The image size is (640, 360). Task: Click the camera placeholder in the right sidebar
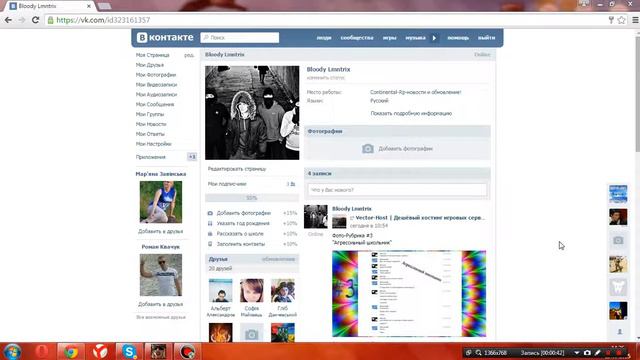[618, 240]
